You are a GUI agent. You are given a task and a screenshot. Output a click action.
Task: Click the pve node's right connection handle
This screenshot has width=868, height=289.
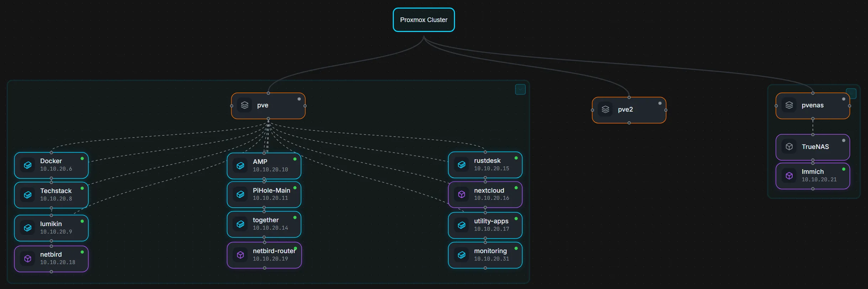[x=305, y=106]
